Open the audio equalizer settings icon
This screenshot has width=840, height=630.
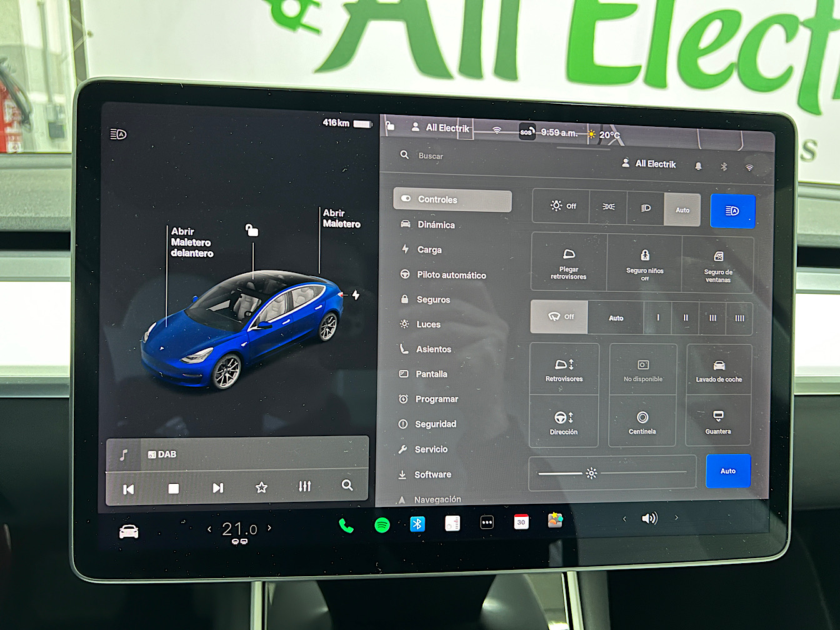pos(304,486)
